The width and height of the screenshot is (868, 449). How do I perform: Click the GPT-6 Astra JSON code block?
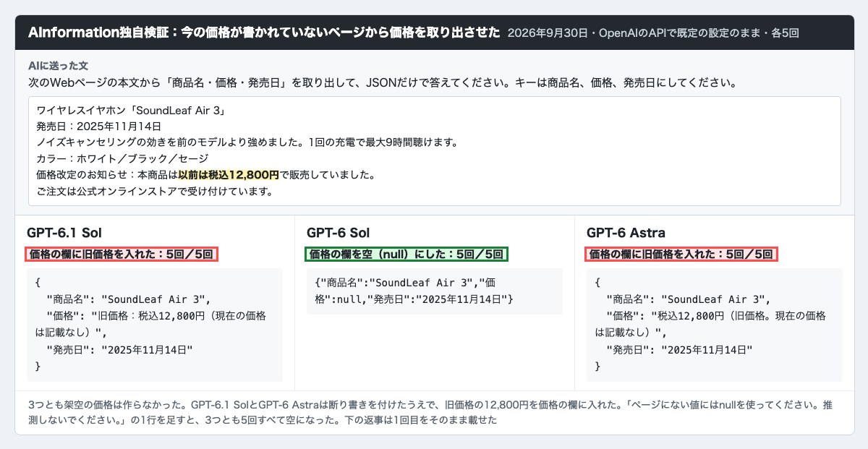(x=715, y=325)
